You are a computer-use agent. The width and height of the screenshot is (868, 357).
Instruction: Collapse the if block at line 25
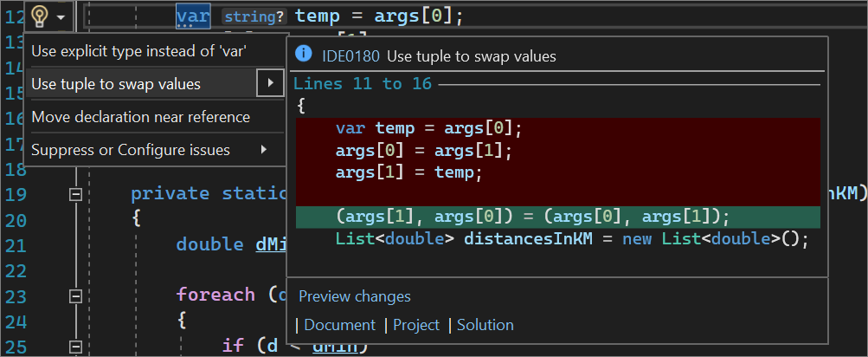click(x=74, y=347)
